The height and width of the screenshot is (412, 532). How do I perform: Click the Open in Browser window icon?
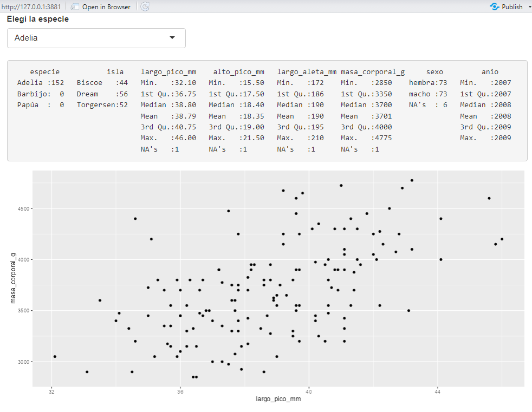click(x=75, y=7)
